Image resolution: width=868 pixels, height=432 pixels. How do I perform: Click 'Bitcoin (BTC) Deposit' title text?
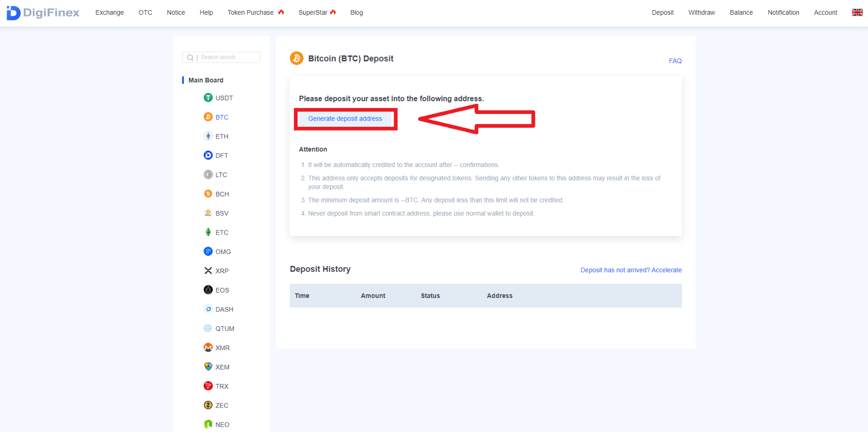click(x=351, y=59)
